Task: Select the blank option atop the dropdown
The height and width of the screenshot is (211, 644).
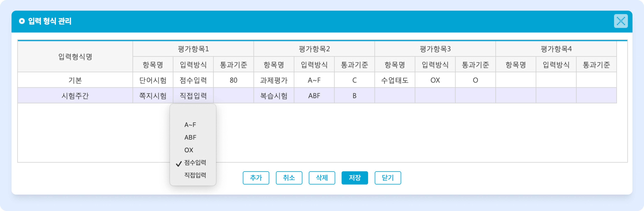Action: pyautogui.click(x=192, y=112)
